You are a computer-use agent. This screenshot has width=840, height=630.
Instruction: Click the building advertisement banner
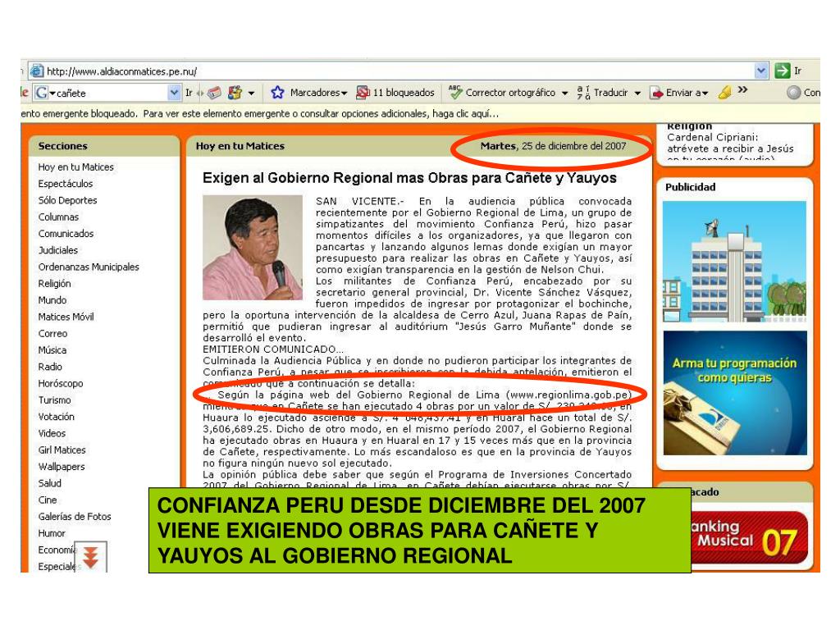734,262
